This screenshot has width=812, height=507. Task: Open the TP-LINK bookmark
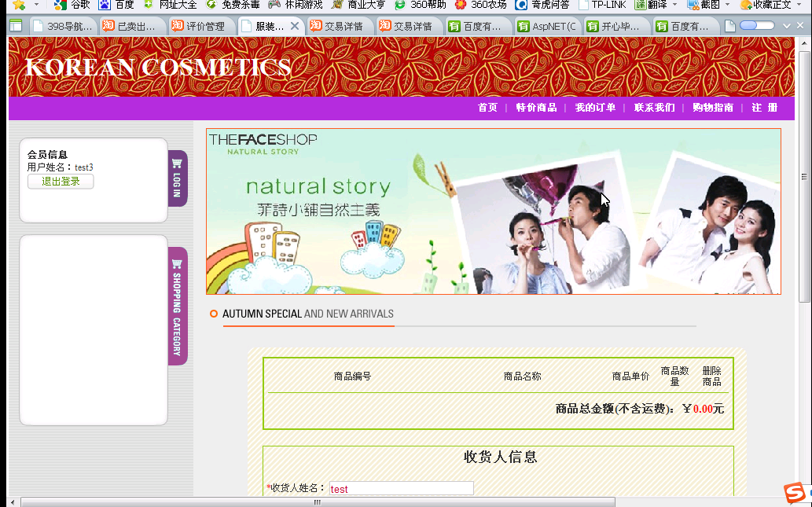[x=602, y=5]
